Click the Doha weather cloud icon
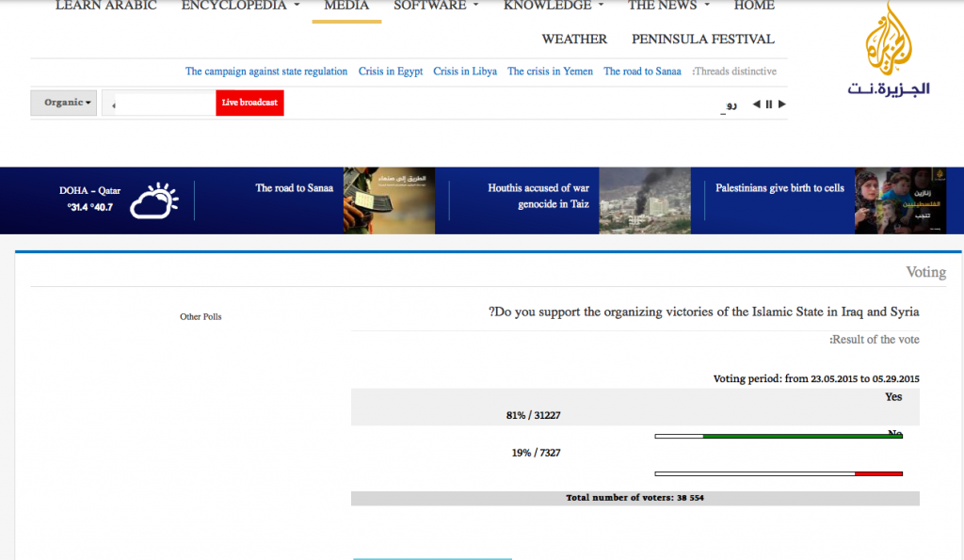Image resolution: width=964 pixels, height=560 pixels. [x=153, y=200]
